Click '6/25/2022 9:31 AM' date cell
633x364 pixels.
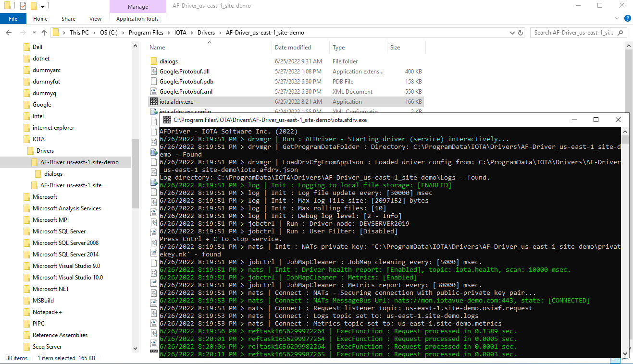(x=298, y=61)
